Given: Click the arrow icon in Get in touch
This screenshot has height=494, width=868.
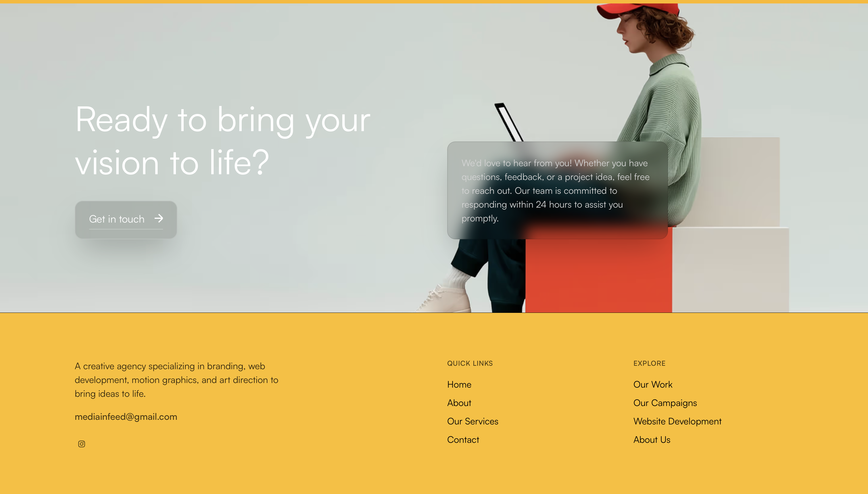Looking at the screenshot, I should 159,218.
